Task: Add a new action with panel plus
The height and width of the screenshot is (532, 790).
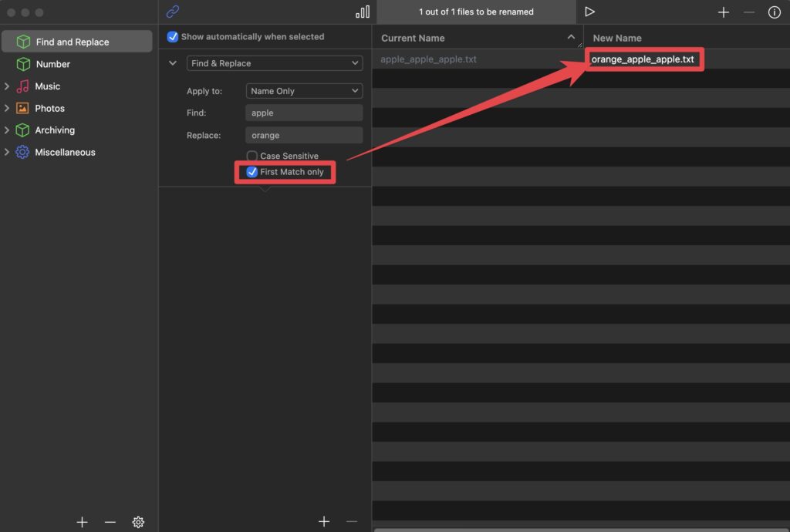Action: pyautogui.click(x=324, y=522)
